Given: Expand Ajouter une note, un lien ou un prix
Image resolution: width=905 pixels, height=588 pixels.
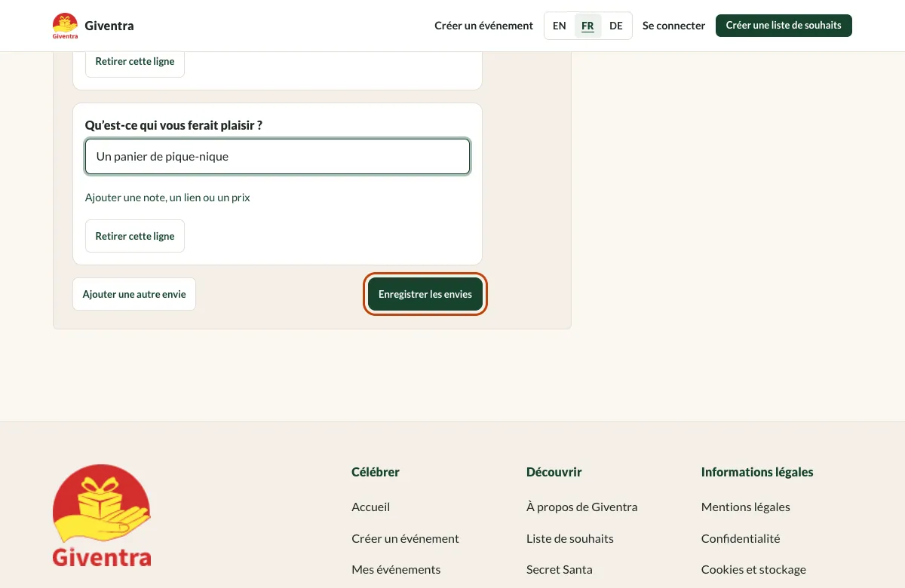Looking at the screenshot, I should tap(167, 198).
